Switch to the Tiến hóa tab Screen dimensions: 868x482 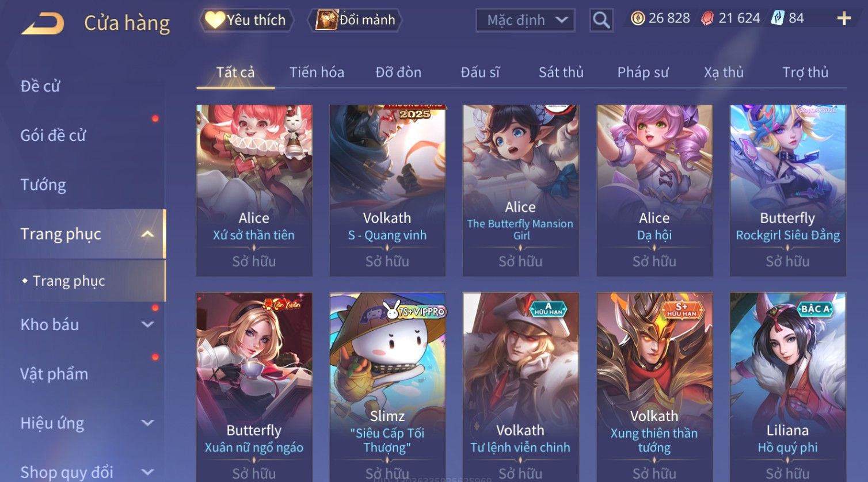pos(317,72)
